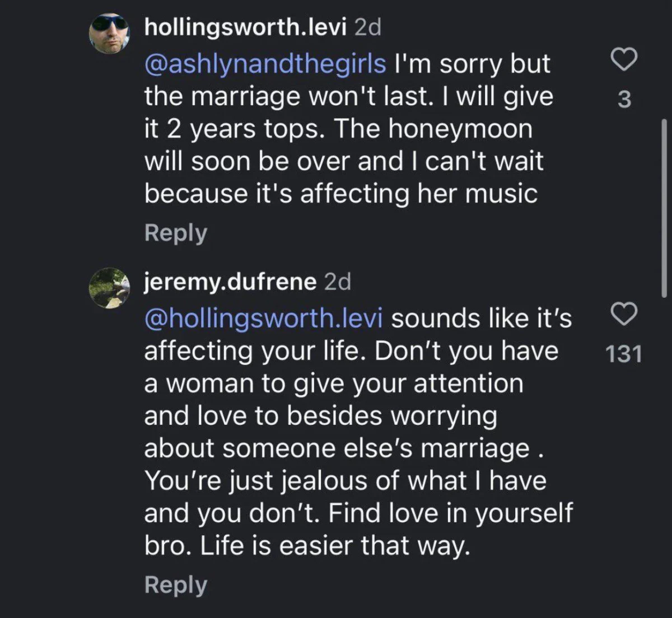This screenshot has height=618, width=672.
Task: Select hollingsworth.levi's comment text
Action: click(347, 129)
